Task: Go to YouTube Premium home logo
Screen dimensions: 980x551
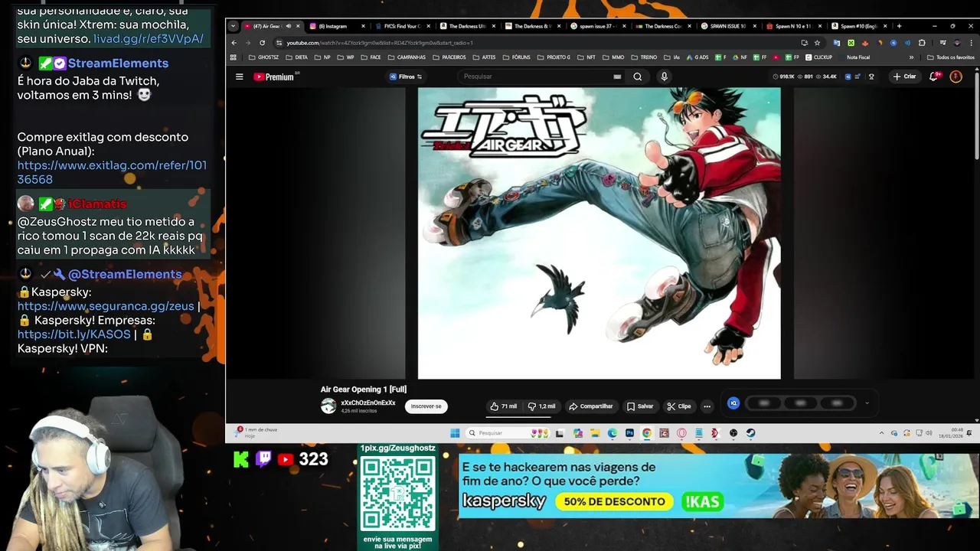Action: (x=274, y=77)
